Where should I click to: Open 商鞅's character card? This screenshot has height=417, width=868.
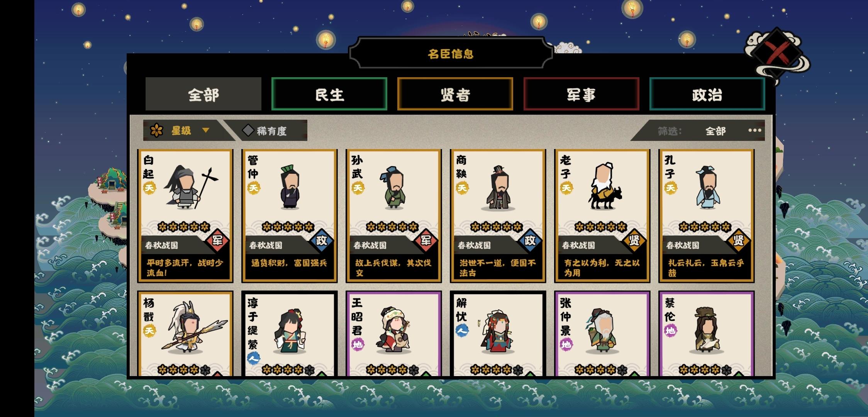pos(498,216)
